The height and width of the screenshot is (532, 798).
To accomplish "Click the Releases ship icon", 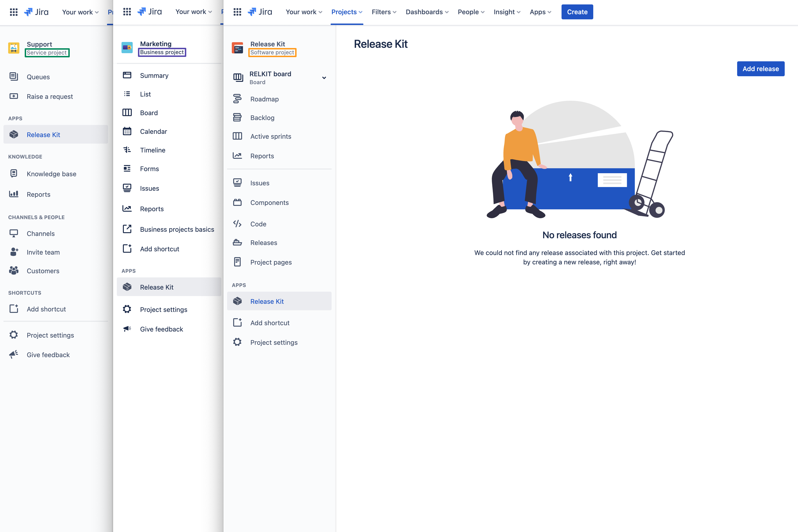I will pyautogui.click(x=237, y=242).
